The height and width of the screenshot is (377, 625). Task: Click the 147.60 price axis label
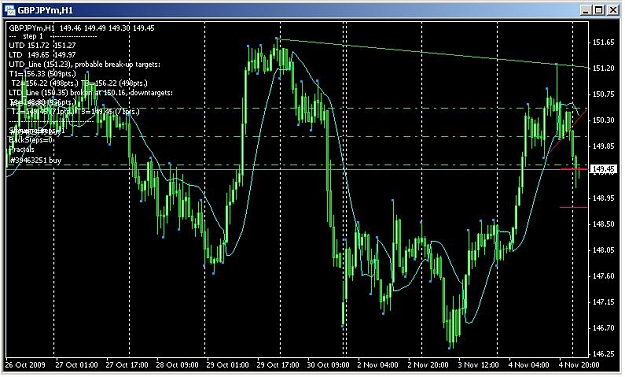pyautogui.click(x=603, y=276)
